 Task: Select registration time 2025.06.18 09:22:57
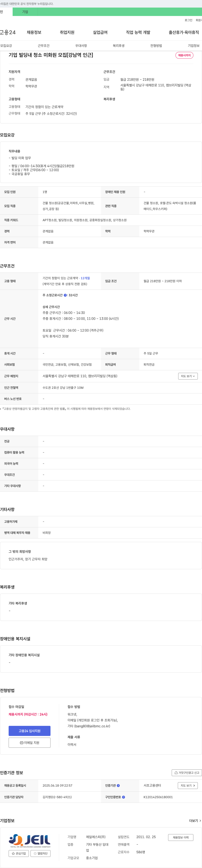point(57,785)
